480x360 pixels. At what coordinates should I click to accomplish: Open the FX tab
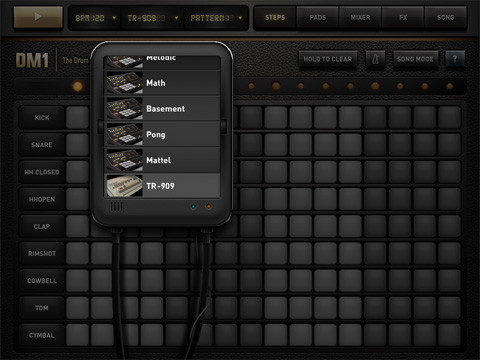[x=403, y=17]
